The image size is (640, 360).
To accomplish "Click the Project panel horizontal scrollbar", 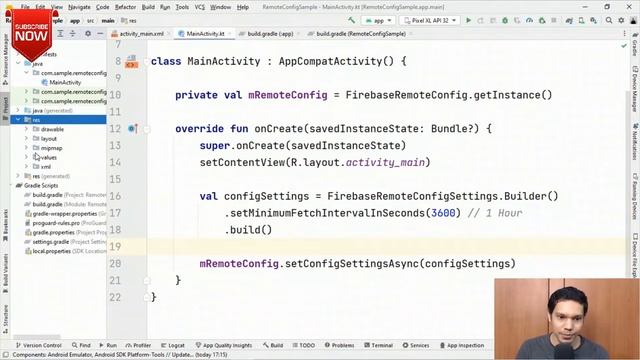I will (37, 337).
